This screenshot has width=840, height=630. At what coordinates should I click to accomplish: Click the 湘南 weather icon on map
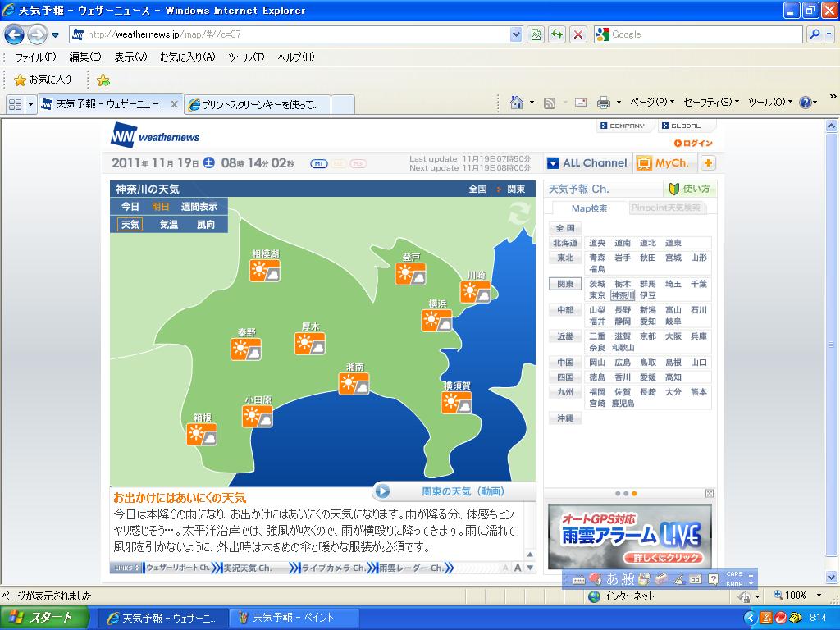tap(354, 384)
